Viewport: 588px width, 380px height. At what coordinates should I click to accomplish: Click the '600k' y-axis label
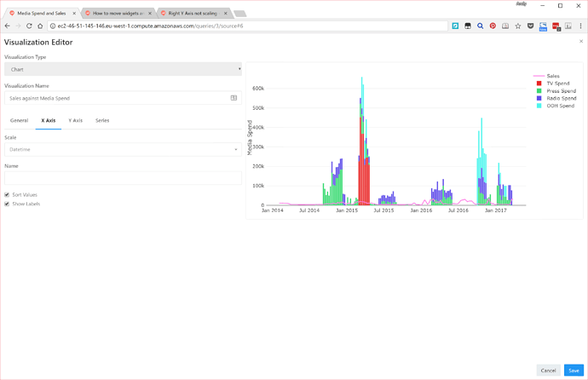point(258,89)
